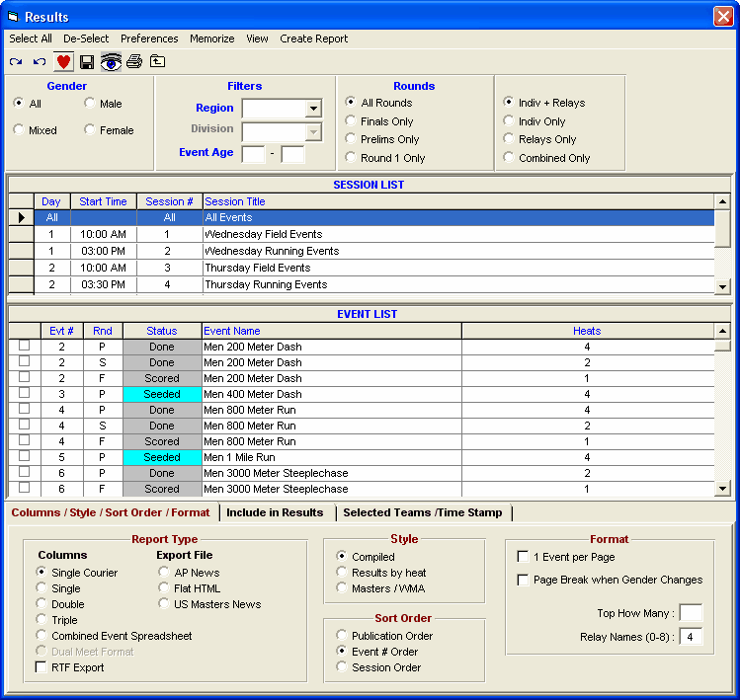The width and height of the screenshot is (740, 700).
Task: Click the Event Age minimum field
Action: [x=254, y=154]
